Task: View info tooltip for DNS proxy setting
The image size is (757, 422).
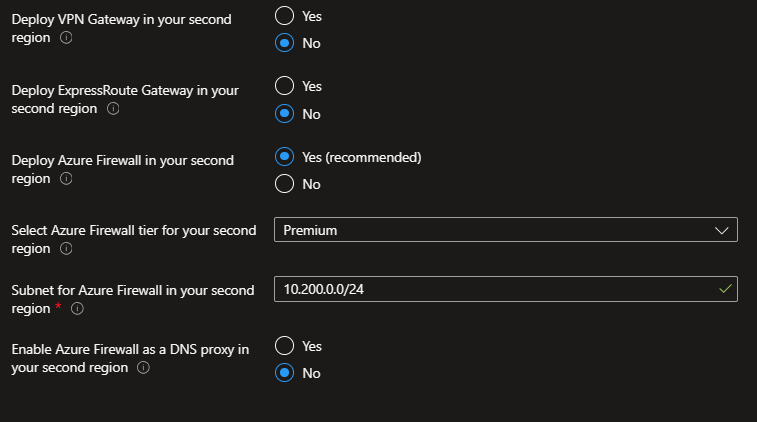Action: click(x=143, y=368)
